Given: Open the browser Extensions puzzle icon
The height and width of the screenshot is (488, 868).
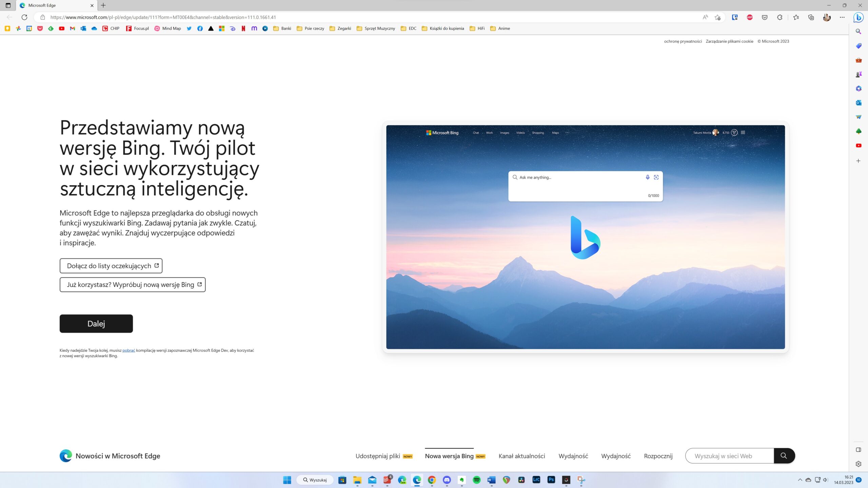Looking at the screenshot, I should tap(780, 17).
